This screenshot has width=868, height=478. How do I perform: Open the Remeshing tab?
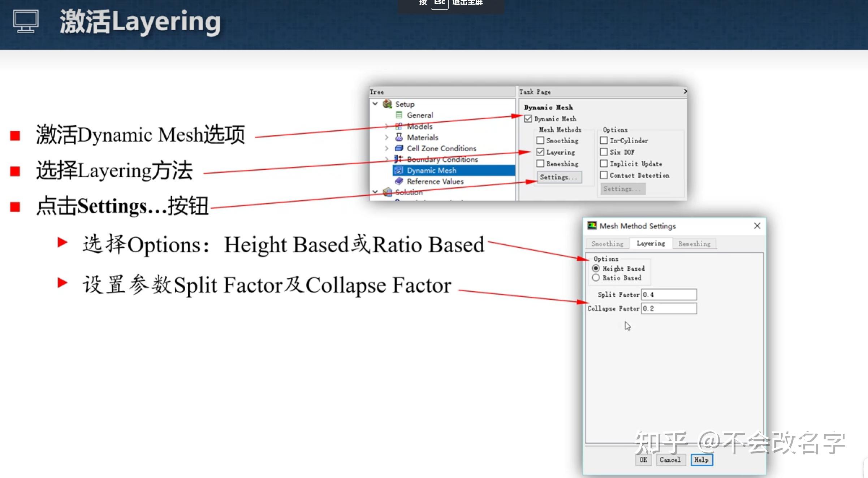click(x=694, y=244)
